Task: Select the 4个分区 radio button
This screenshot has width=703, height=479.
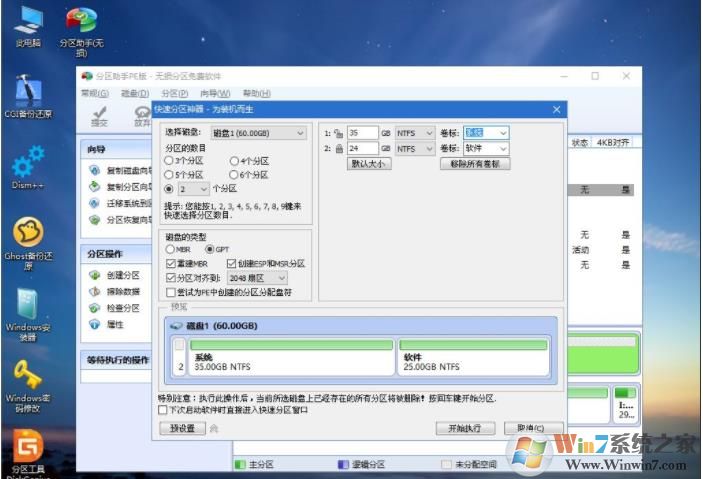Action: (234, 161)
